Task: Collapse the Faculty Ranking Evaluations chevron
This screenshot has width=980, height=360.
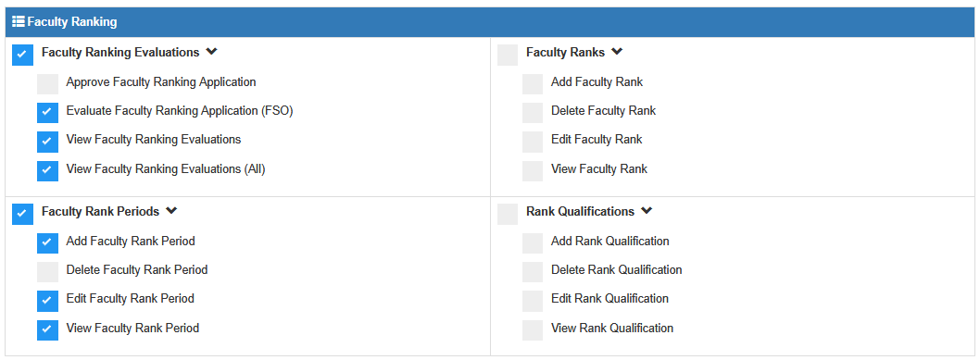Action: point(211,52)
